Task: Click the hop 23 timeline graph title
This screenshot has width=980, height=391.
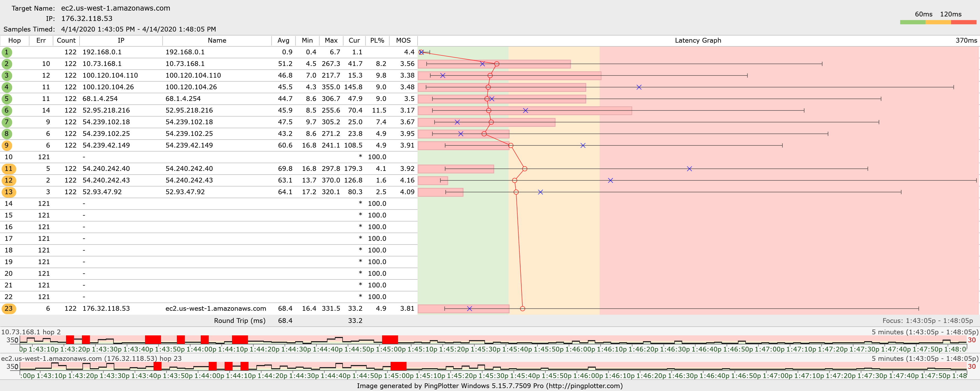Action: tap(91, 359)
